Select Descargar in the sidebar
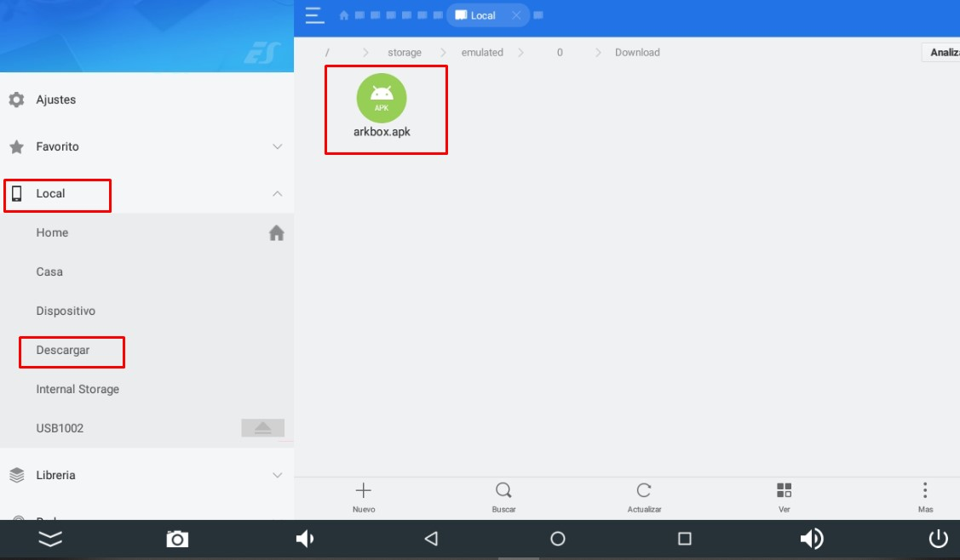The width and height of the screenshot is (960, 560). [63, 351]
